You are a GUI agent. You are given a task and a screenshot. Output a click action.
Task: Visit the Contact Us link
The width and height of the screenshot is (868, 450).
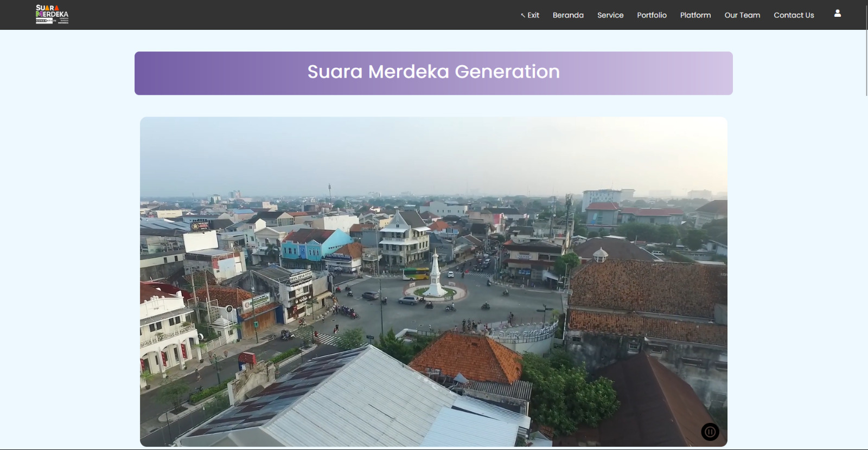[794, 15]
